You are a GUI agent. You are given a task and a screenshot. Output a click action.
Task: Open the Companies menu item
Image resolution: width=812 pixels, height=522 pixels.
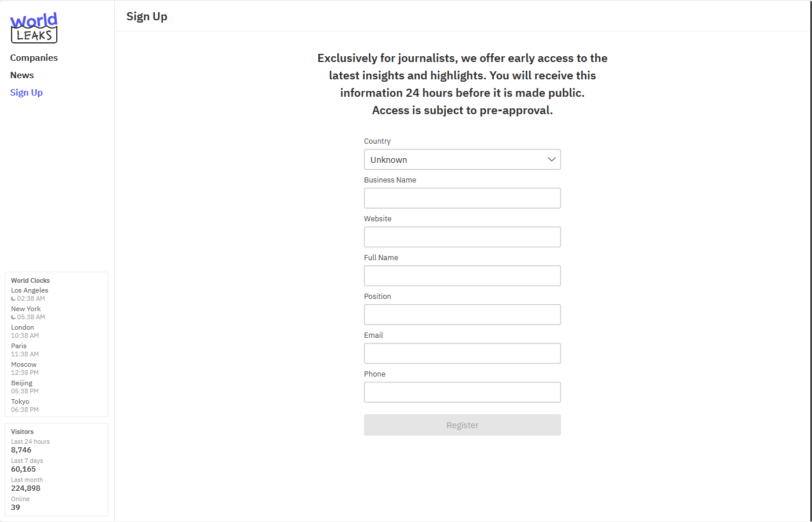pyautogui.click(x=34, y=58)
